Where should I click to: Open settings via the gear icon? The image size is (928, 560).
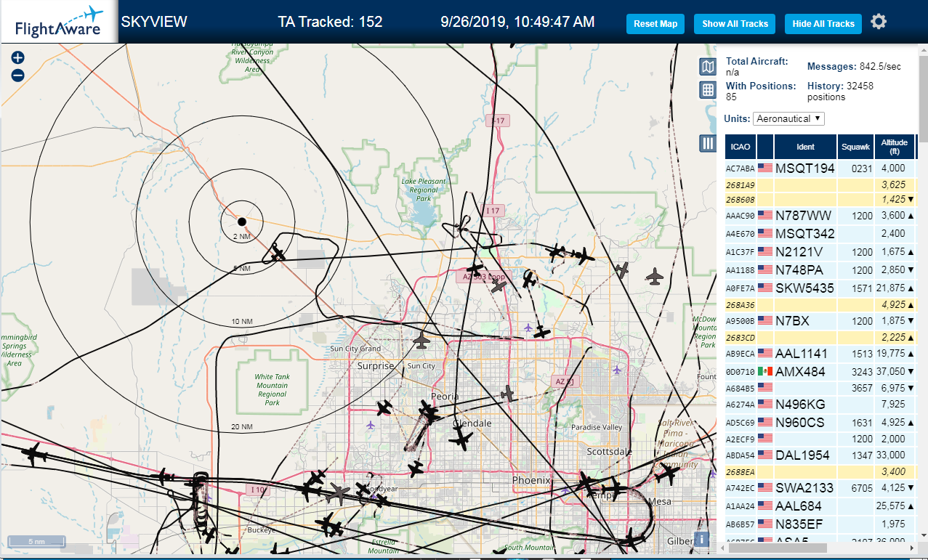coord(879,22)
